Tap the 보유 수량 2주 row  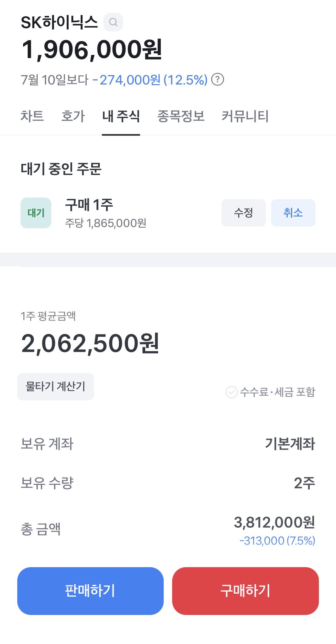[x=168, y=483]
